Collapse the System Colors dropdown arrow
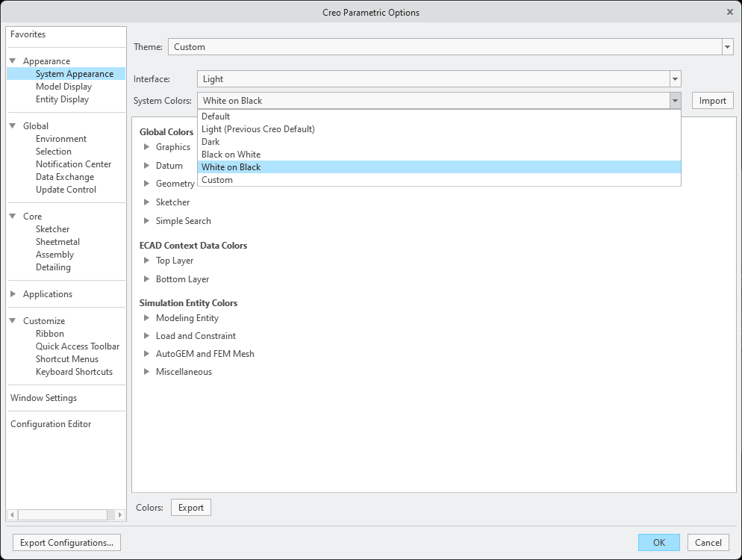 click(675, 101)
